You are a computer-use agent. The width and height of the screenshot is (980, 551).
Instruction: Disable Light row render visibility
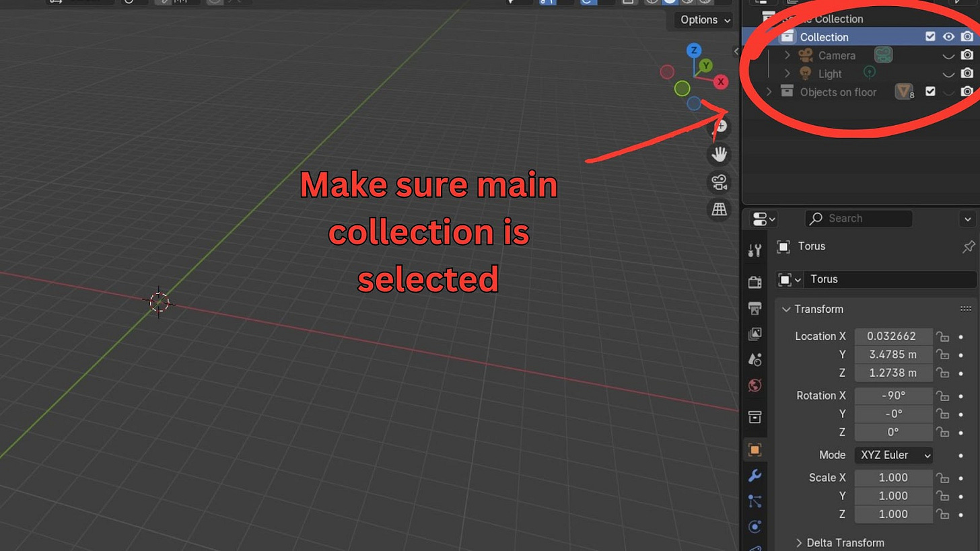967,73
